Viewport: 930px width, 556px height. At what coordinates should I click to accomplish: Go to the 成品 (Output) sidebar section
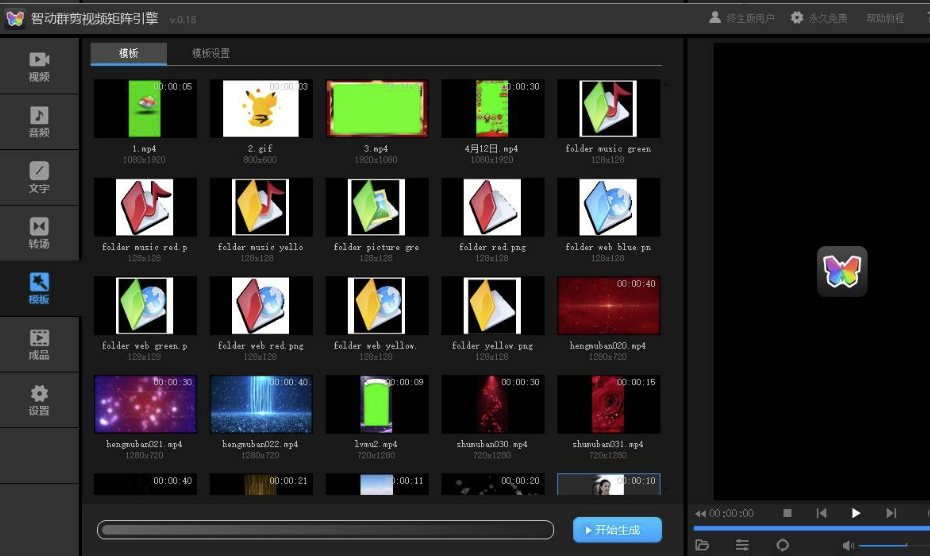[x=39, y=345]
